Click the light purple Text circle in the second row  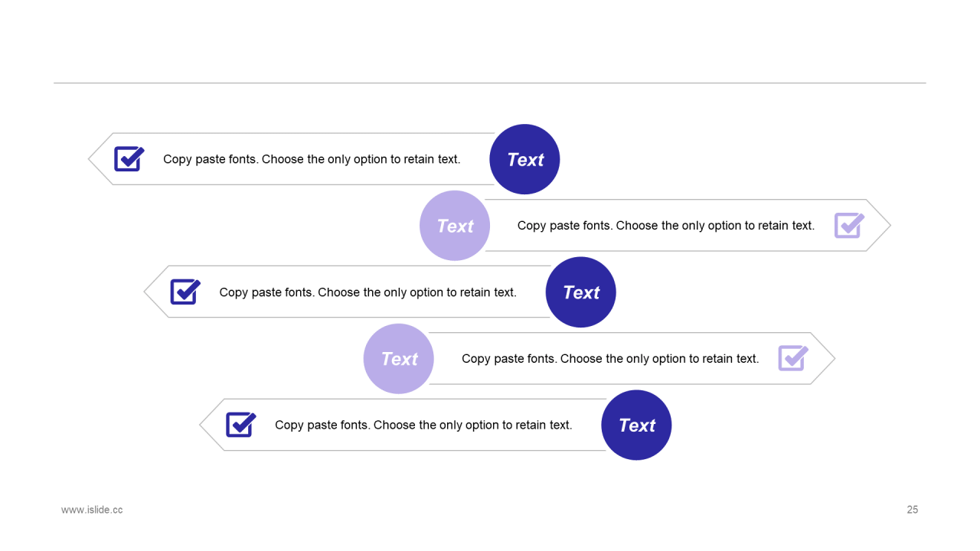pyautogui.click(x=455, y=226)
